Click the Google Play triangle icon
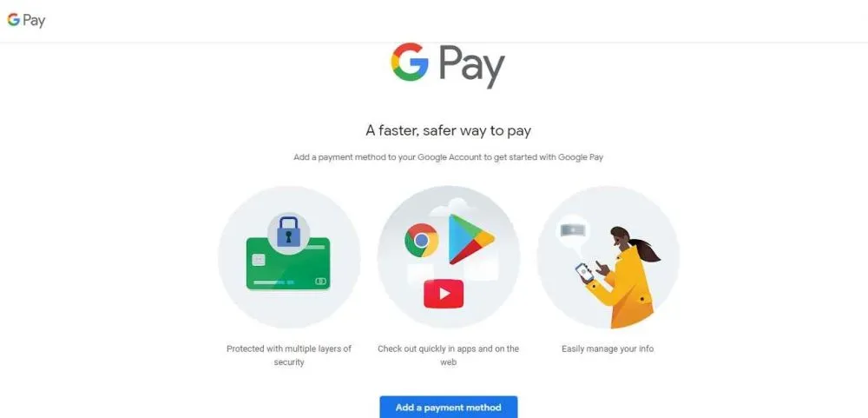 click(471, 239)
